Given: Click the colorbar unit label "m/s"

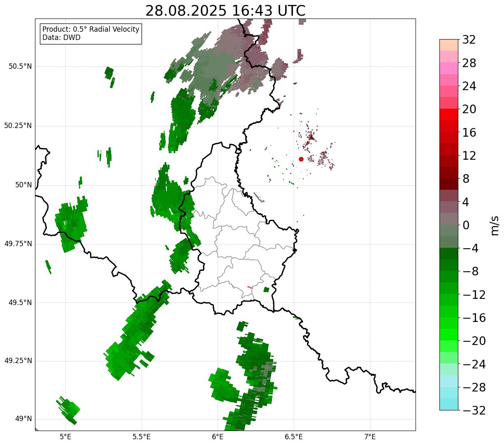Looking at the screenshot, I should (495, 225).
